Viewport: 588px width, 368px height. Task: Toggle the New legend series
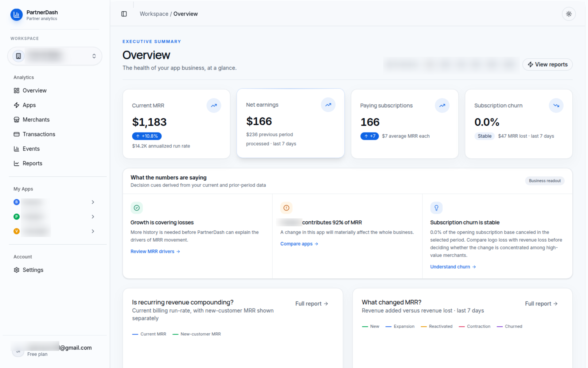[370, 327]
